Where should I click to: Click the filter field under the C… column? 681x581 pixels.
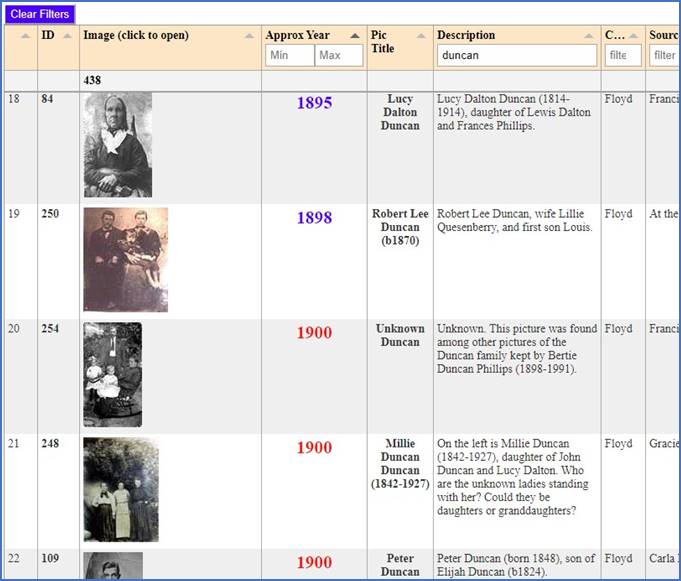623,55
